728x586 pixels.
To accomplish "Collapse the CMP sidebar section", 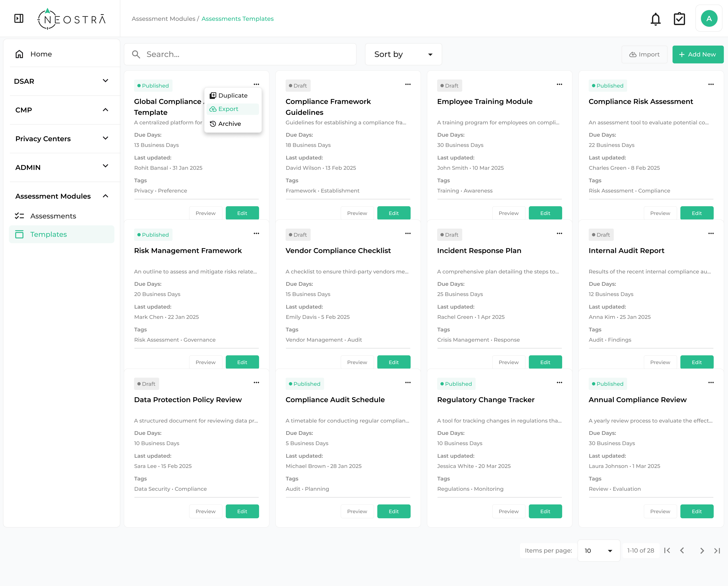I will 105,110.
